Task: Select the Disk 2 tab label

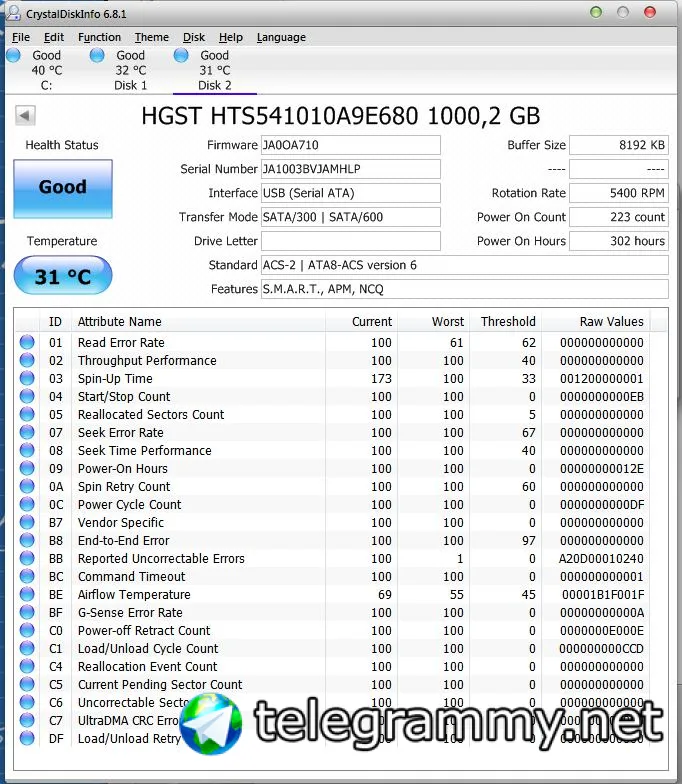Action: 214,85
